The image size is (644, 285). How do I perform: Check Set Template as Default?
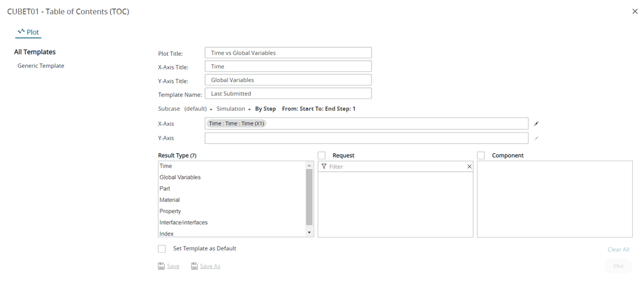tap(162, 249)
